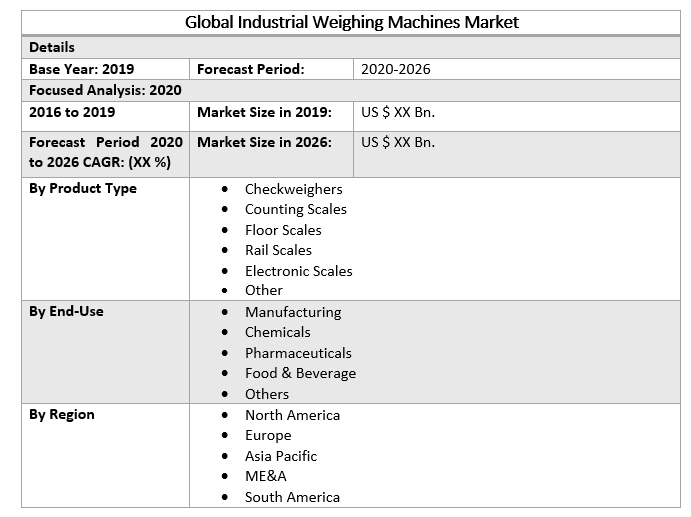Select the Market Size in 2026: label

coord(264,142)
